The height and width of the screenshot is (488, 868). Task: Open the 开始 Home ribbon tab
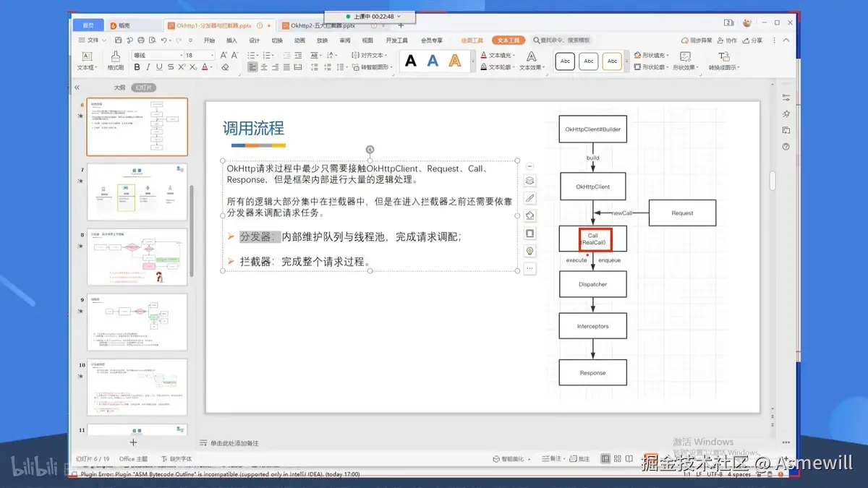[x=209, y=40]
